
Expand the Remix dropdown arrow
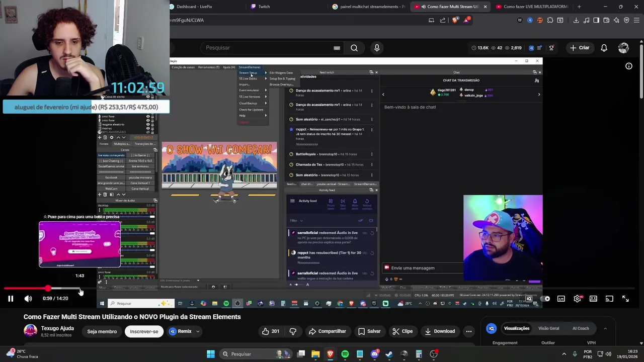click(x=198, y=331)
